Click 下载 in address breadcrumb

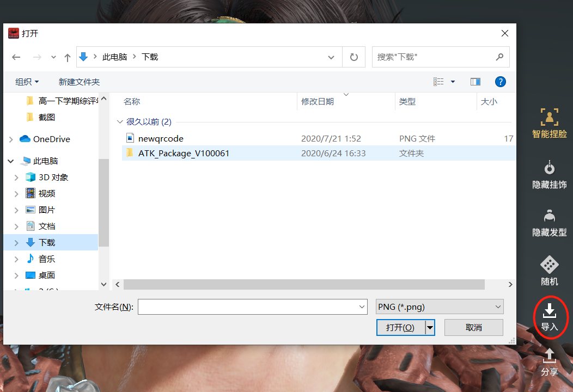coord(150,57)
